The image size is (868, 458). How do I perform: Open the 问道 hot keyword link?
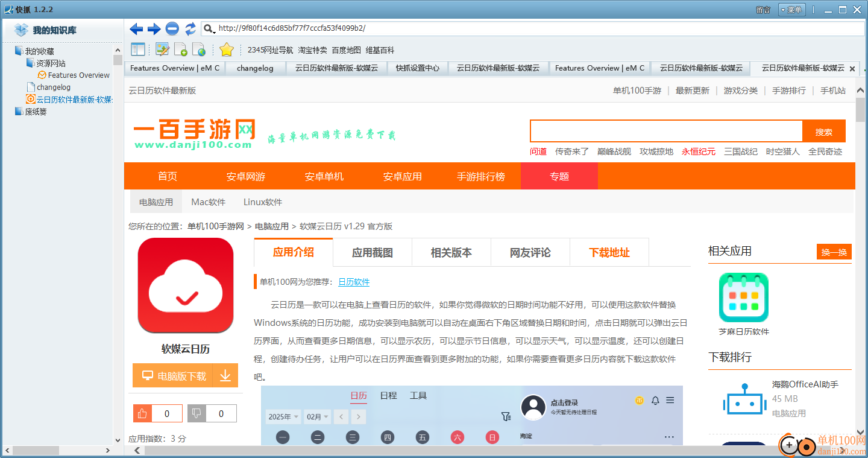[x=538, y=151]
